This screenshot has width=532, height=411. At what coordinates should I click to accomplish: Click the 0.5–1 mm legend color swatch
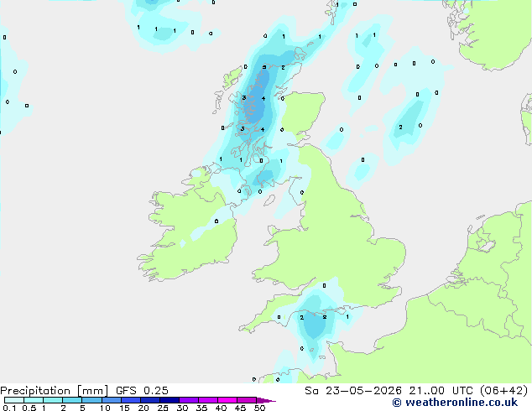34,400
